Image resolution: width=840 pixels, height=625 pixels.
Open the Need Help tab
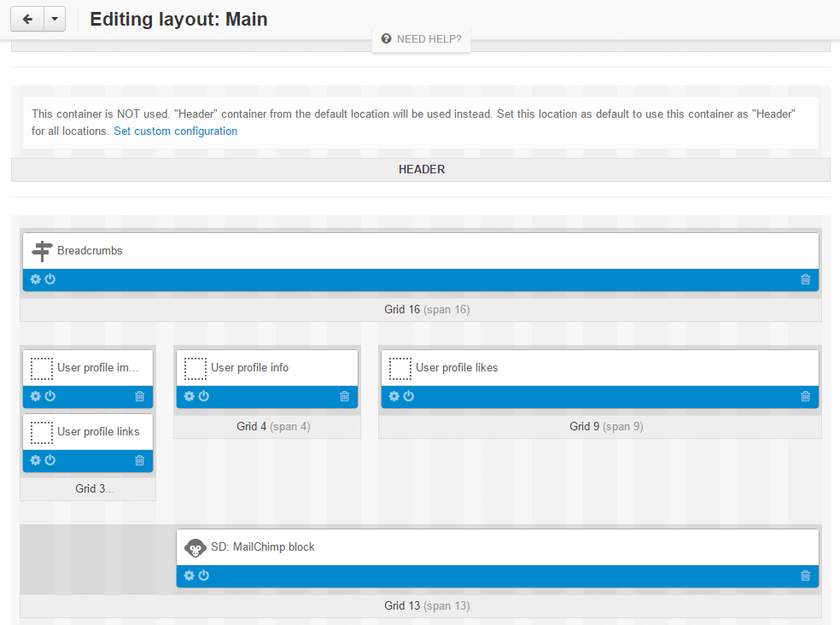(421, 39)
